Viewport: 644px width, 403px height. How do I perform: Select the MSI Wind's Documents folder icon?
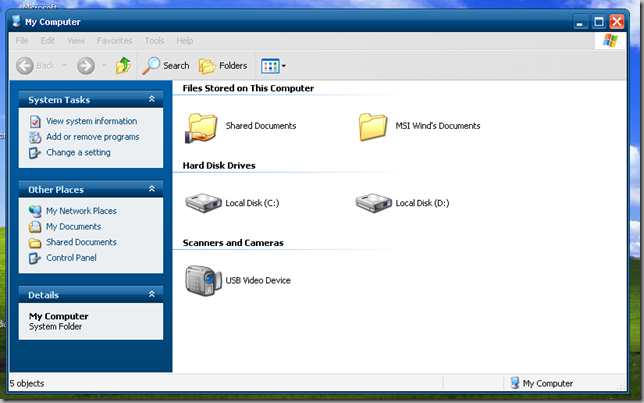point(373,127)
